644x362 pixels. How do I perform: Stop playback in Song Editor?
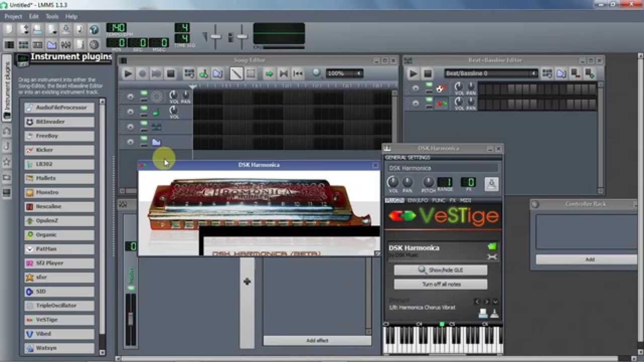(171, 74)
